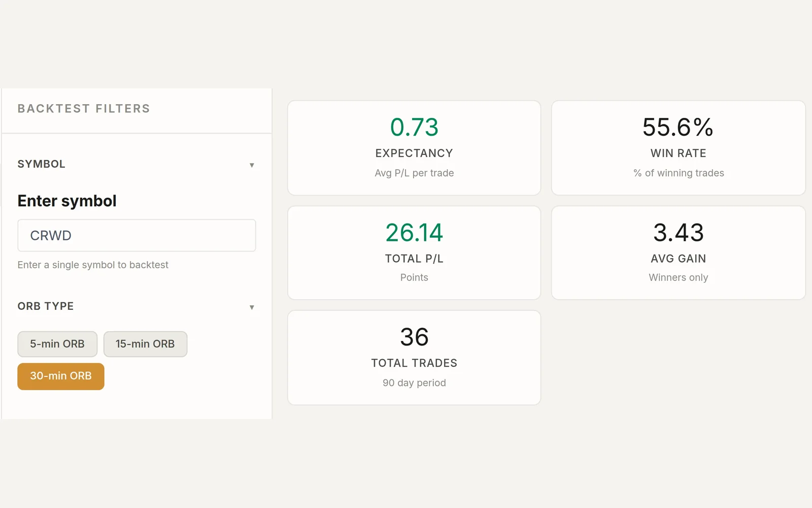Click the 55.6% win rate value
The image size is (812, 508).
[678, 127]
